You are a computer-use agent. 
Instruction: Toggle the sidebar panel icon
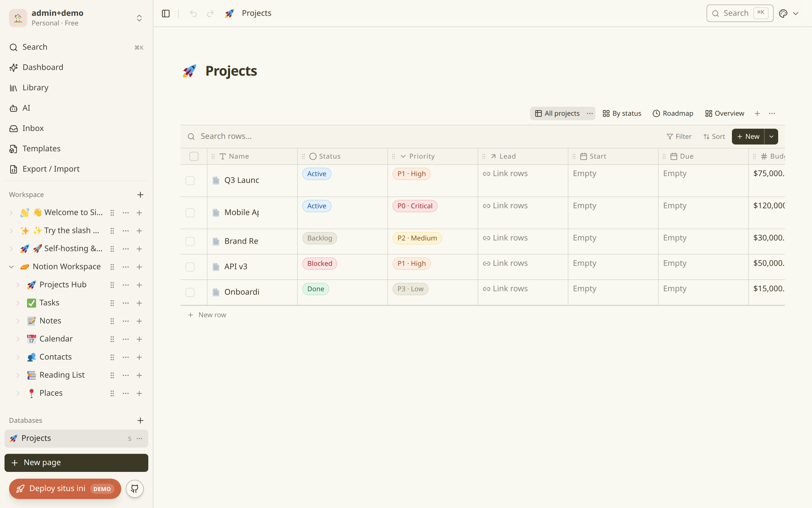coord(166,14)
